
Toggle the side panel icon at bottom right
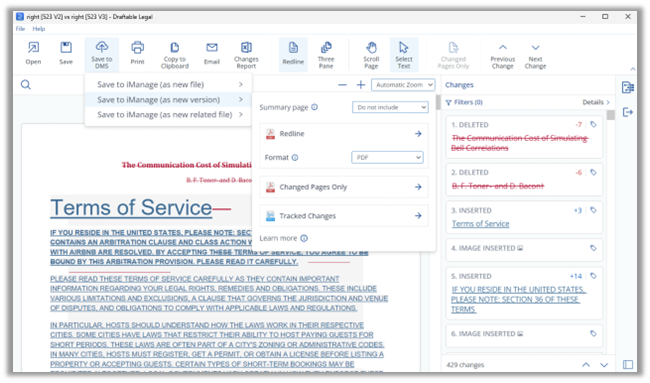[628, 364]
